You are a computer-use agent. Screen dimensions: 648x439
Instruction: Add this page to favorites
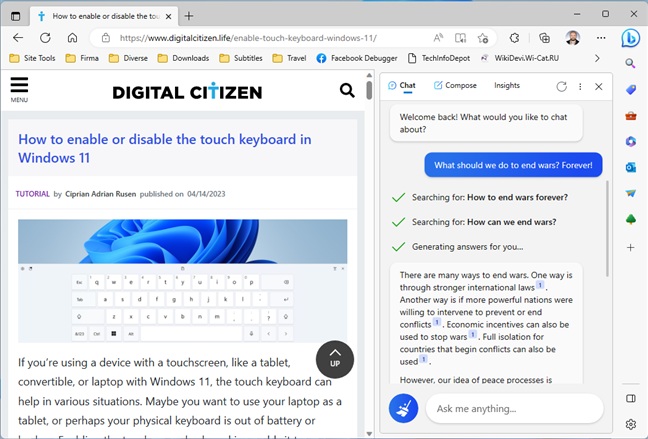point(483,38)
